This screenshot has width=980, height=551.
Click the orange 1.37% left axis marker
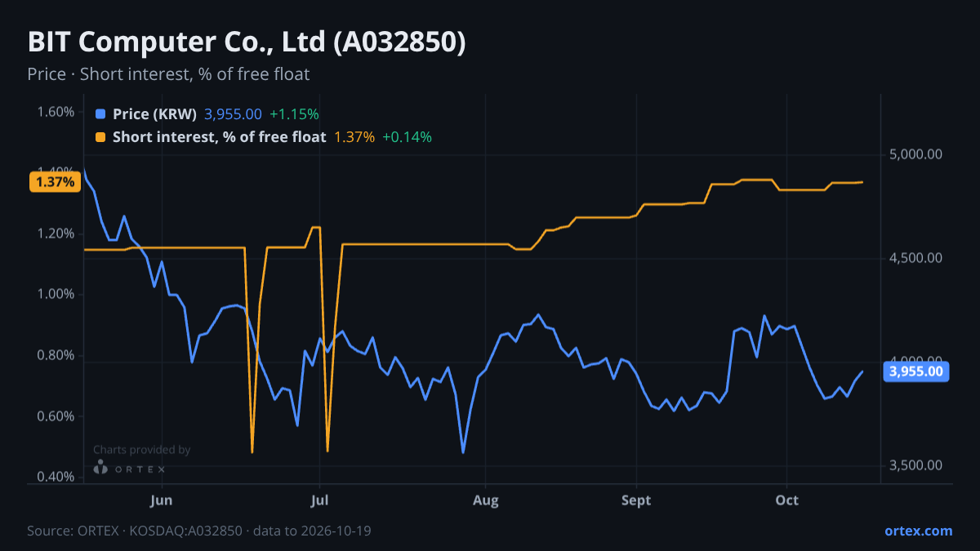pyautogui.click(x=56, y=182)
